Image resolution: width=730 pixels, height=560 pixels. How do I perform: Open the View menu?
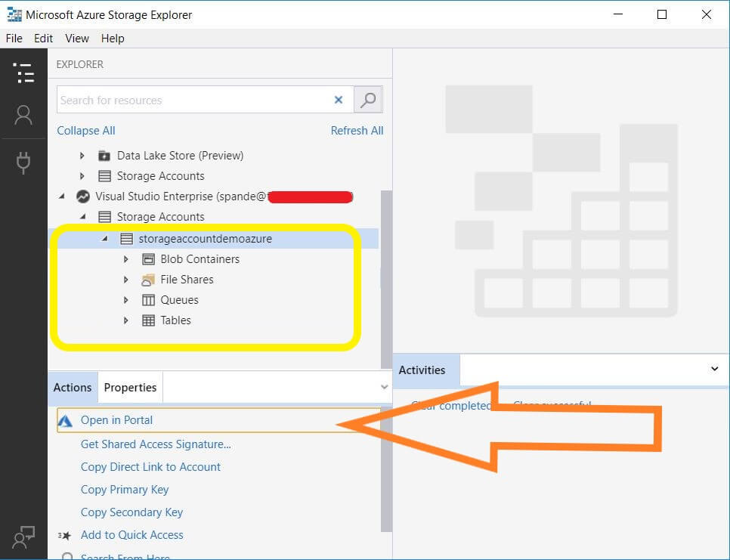[x=77, y=39]
